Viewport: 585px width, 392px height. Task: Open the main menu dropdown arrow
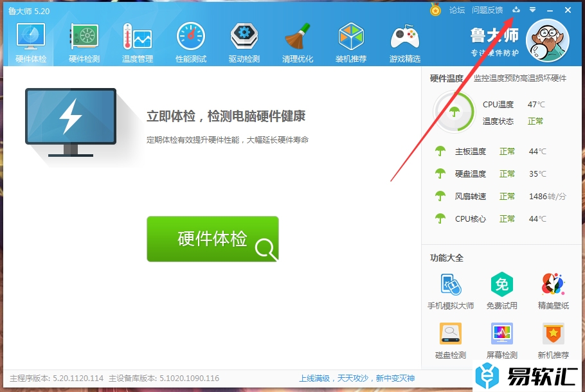[x=533, y=10]
